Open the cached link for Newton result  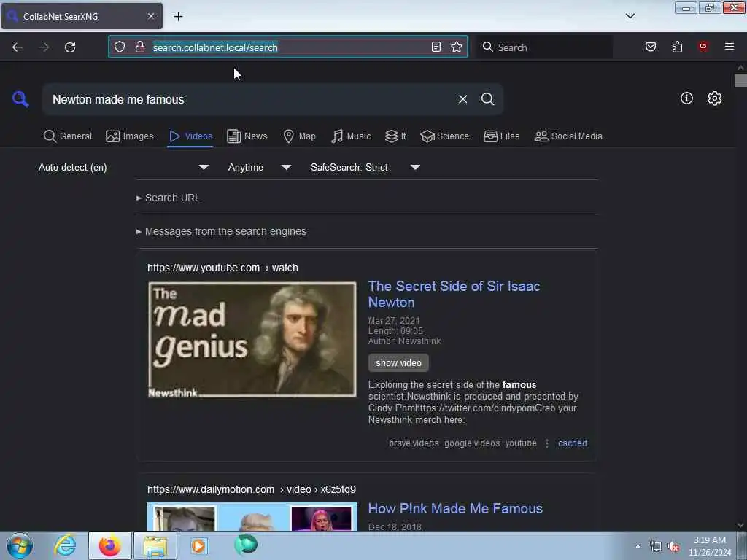coord(572,443)
